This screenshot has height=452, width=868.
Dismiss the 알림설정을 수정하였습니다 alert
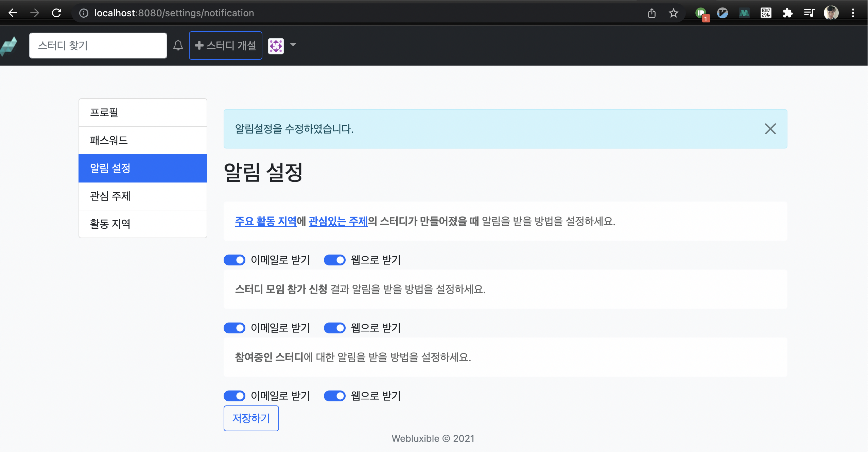[x=770, y=129]
